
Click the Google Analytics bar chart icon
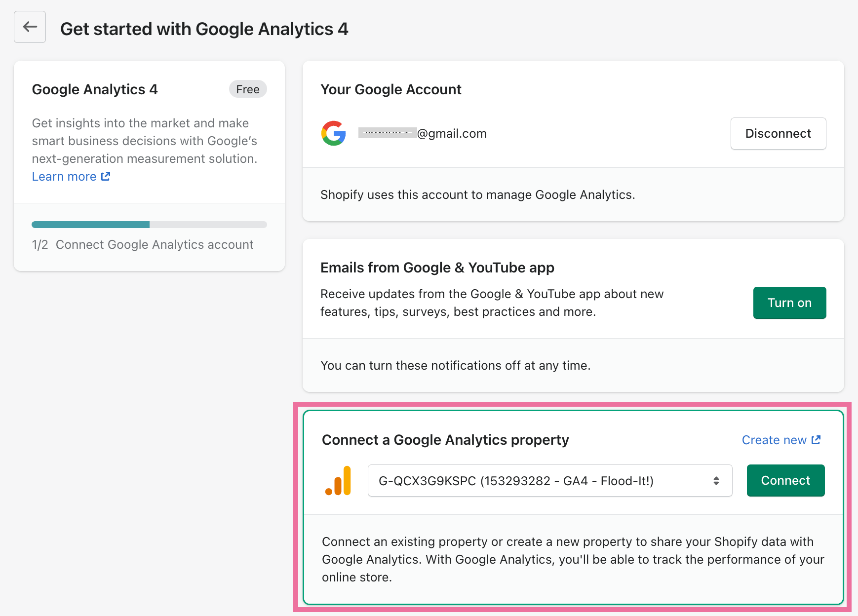click(x=338, y=480)
